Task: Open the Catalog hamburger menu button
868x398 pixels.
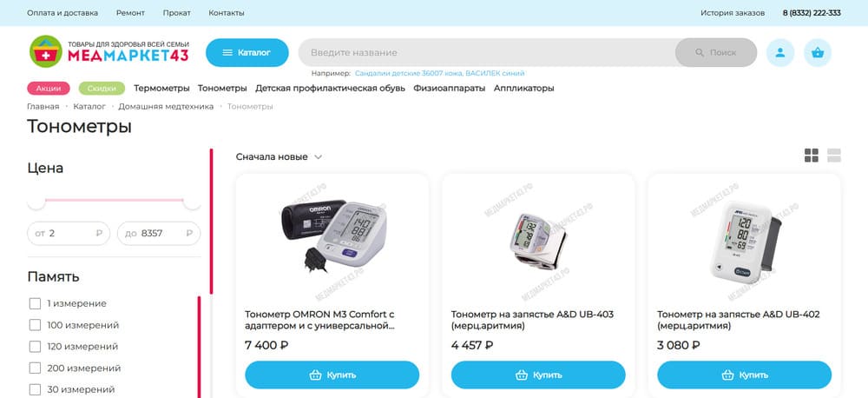Action: coord(247,53)
